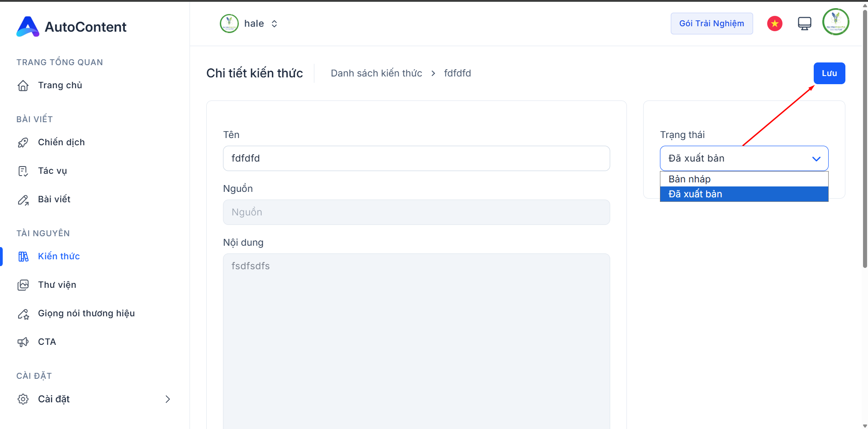Click inside the Nguồn input field
The image size is (868, 429).
pyautogui.click(x=416, y=212)
